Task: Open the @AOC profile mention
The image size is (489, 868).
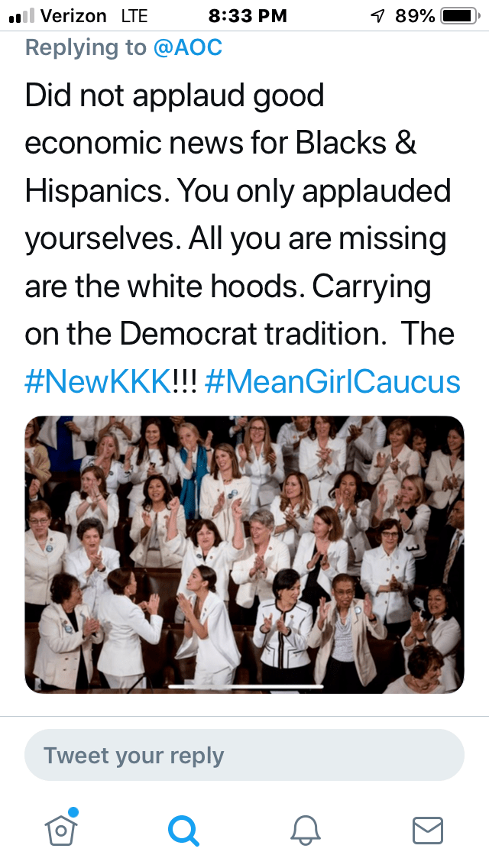Action: pos(187,47)
